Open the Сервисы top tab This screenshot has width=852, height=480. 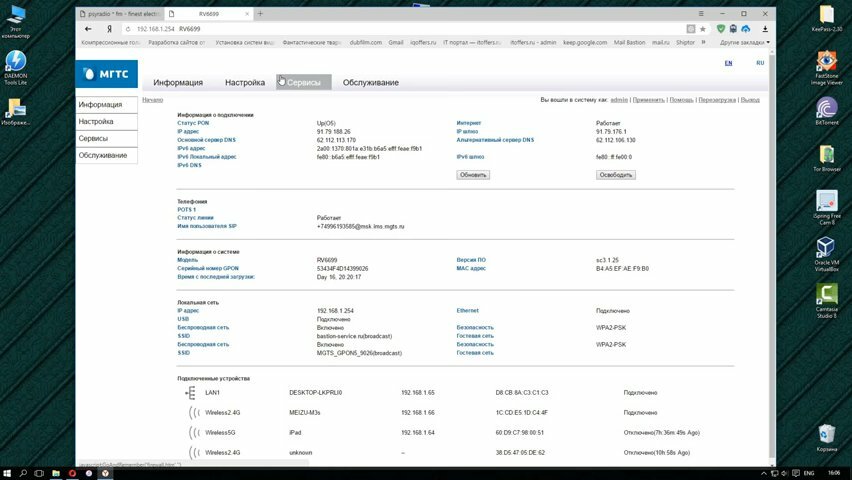click(304, 83)
